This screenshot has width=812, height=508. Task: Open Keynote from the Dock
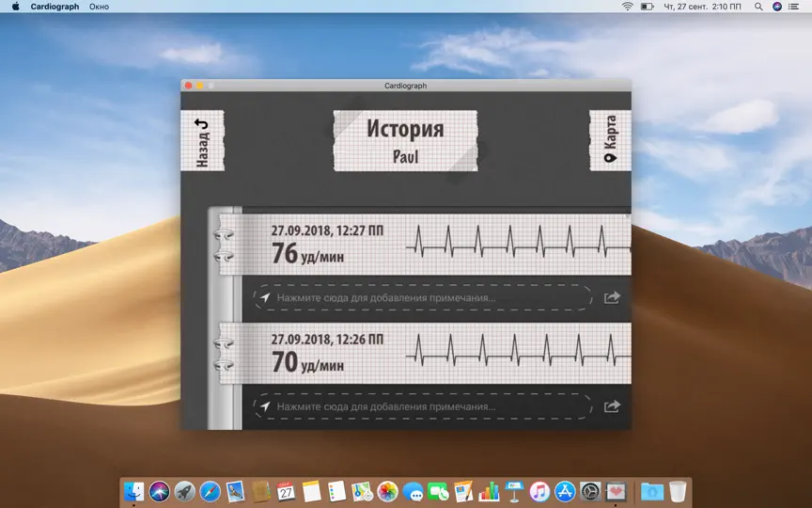click(x=514, y=490)
